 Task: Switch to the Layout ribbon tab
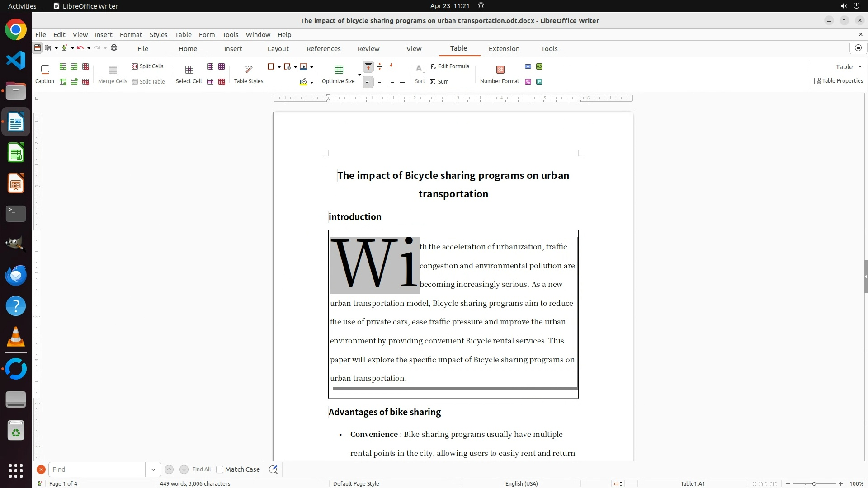tap(278, 49)
